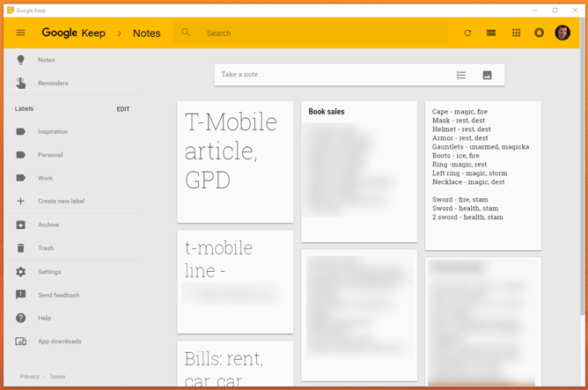Screen dimensions: 588x390
Task: Click the refresh icon in header
Action: pyautogui.click(x=467, y=33)
